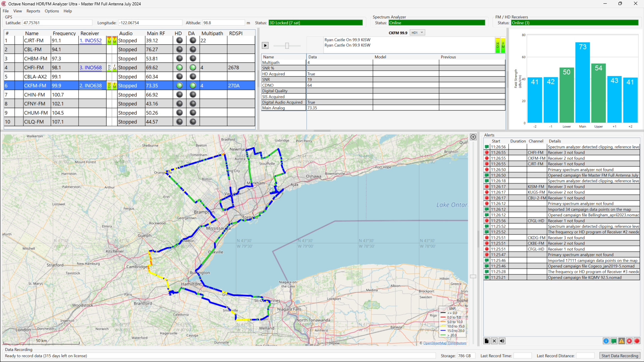Adjust the audio volume slider

point(287,46)
